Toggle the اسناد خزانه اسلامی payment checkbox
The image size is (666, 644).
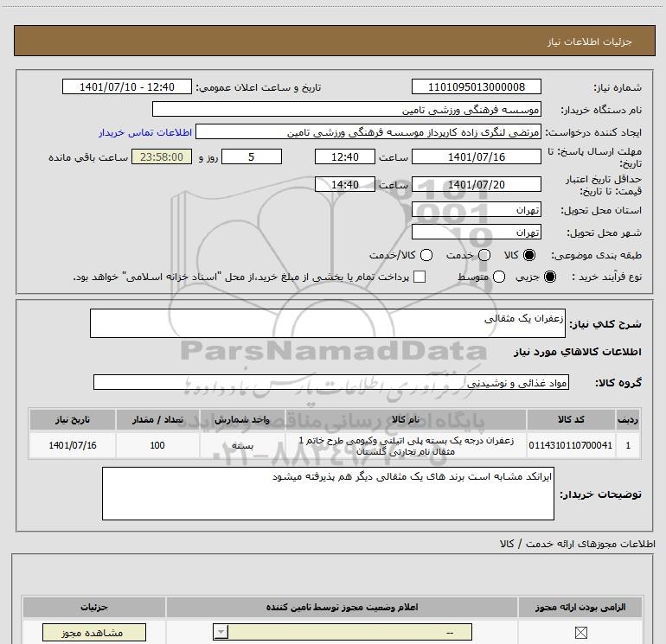click(x=419, y=277)
